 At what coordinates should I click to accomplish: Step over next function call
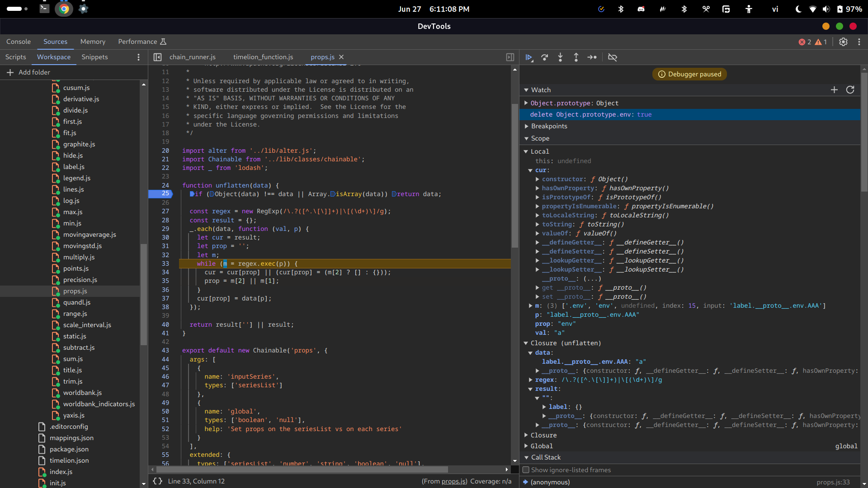pyautogui.click(x=545, y=57)
